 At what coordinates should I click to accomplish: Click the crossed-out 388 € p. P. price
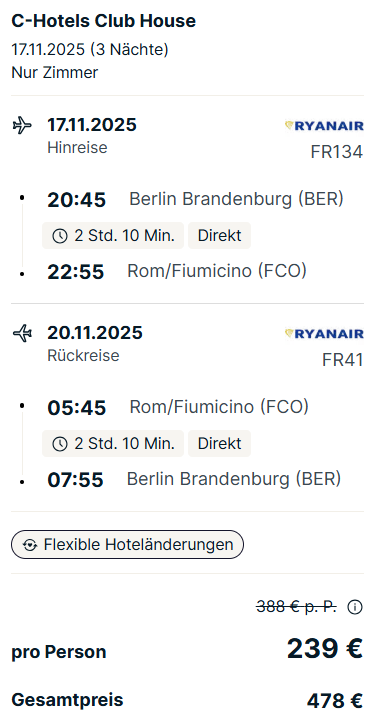(296, 607)
